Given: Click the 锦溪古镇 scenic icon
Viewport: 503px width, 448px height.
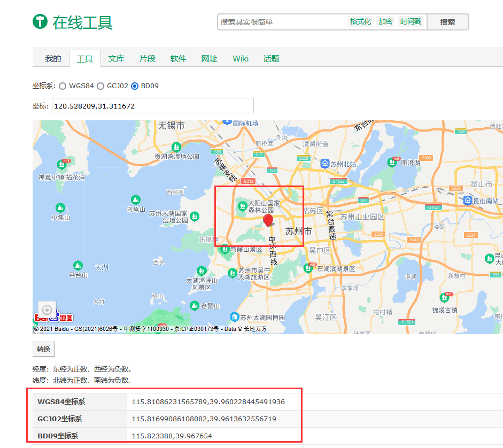Looking at the screenshot, I should coord(444,297).
